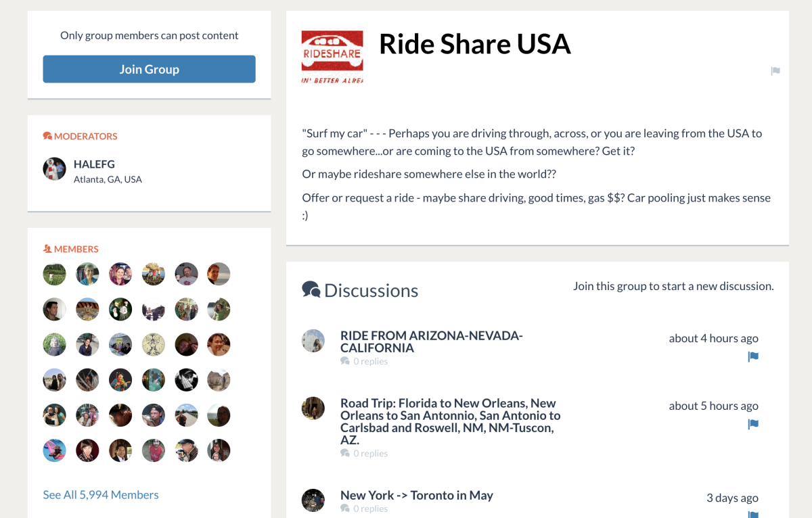Open the See All 5,994 Members link
This screenshot has width=812, height=518.
tap(100, 494)
